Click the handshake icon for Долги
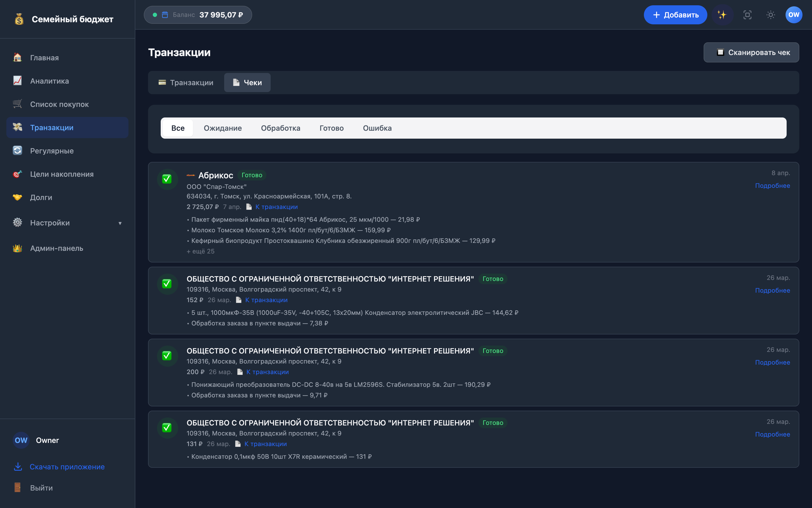812x508 pixels. (17, 197)
